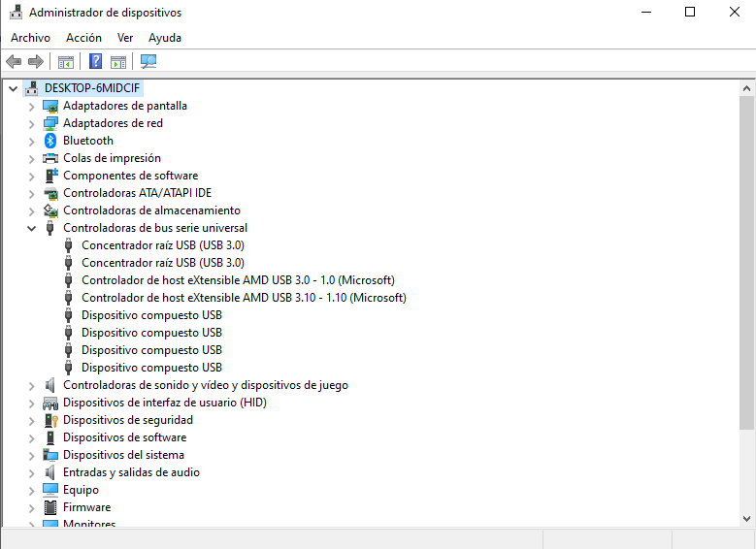Click the Back arrow toolbar icon
The height and width of the screenshot is (549, 756).
coord(14,61)
